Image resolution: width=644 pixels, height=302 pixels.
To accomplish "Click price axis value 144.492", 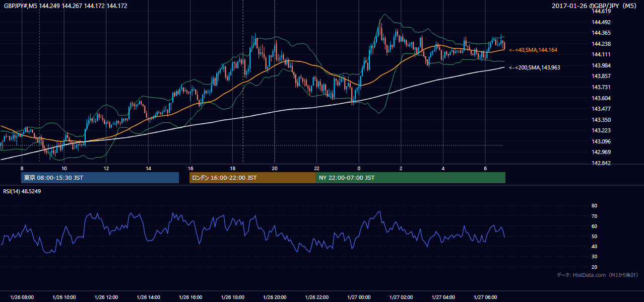I will point(601,22).
